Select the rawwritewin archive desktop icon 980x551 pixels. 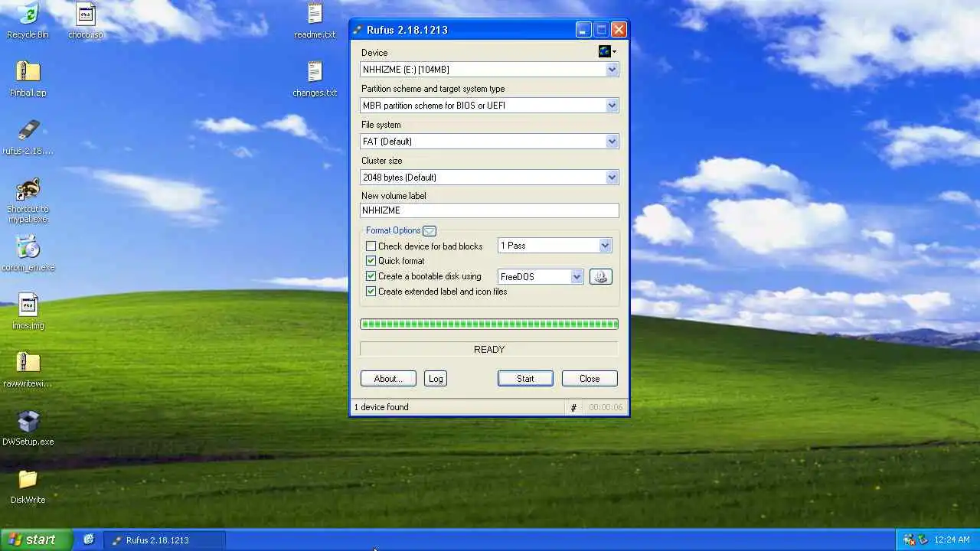tap(28, 370)
